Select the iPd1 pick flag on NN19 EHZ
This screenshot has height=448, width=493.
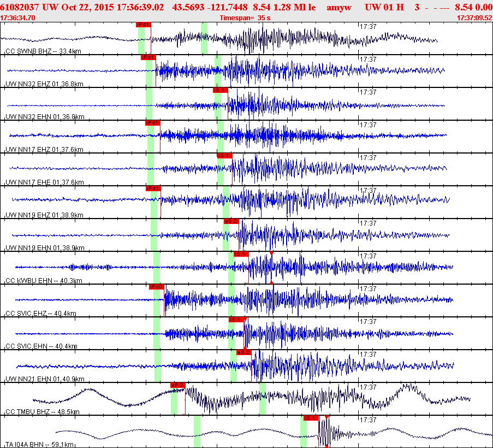[153, 188]
